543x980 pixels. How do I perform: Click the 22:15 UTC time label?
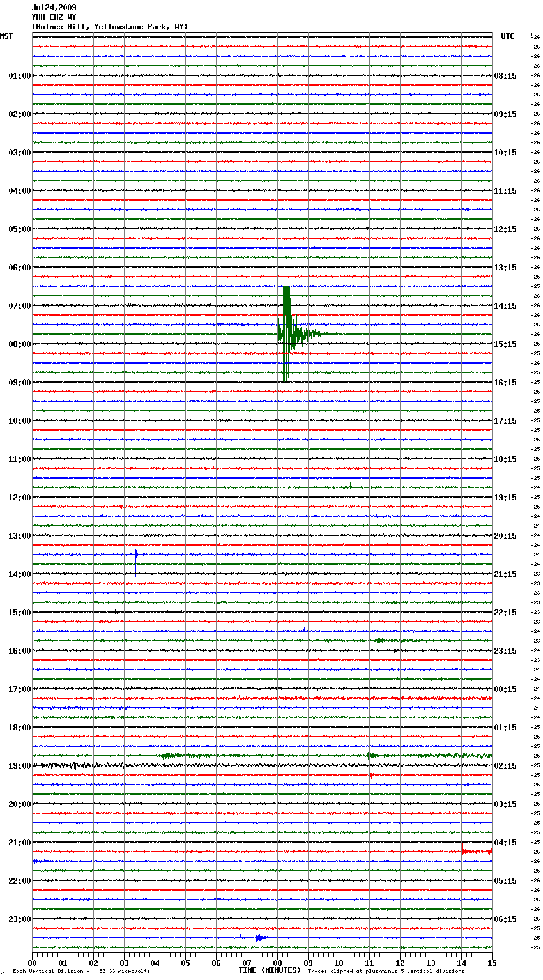coord(505,612)
